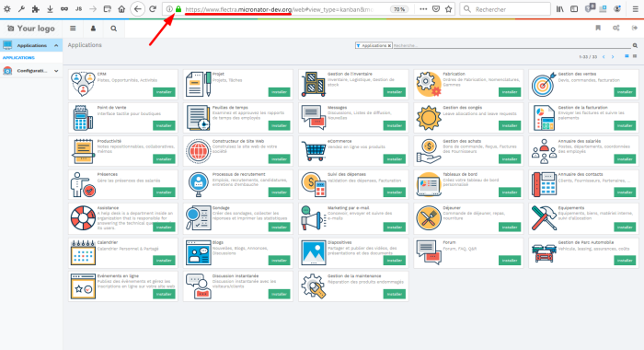Viewport: 644px width, 350px height.
Task: Click the browser reload button
Action: pyautogui.click(x=153, y=9)
